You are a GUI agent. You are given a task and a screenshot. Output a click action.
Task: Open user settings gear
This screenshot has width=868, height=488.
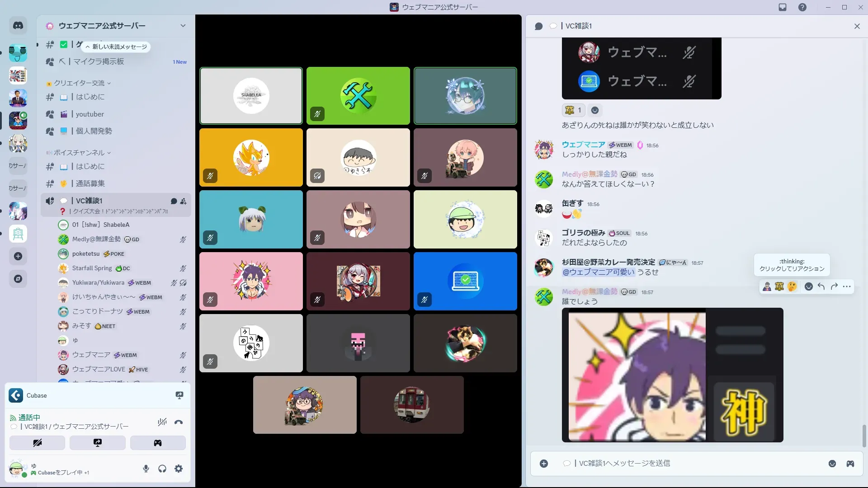pos(179,469)
